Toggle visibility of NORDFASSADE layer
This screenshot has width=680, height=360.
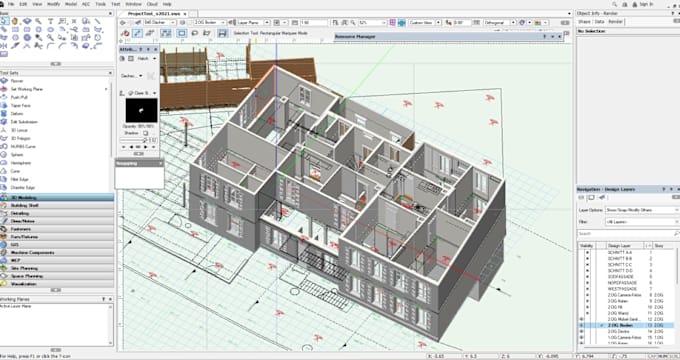588,283
